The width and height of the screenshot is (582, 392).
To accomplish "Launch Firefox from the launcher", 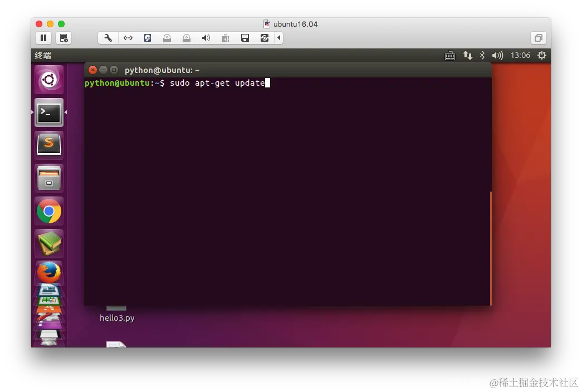I will 49,272.
